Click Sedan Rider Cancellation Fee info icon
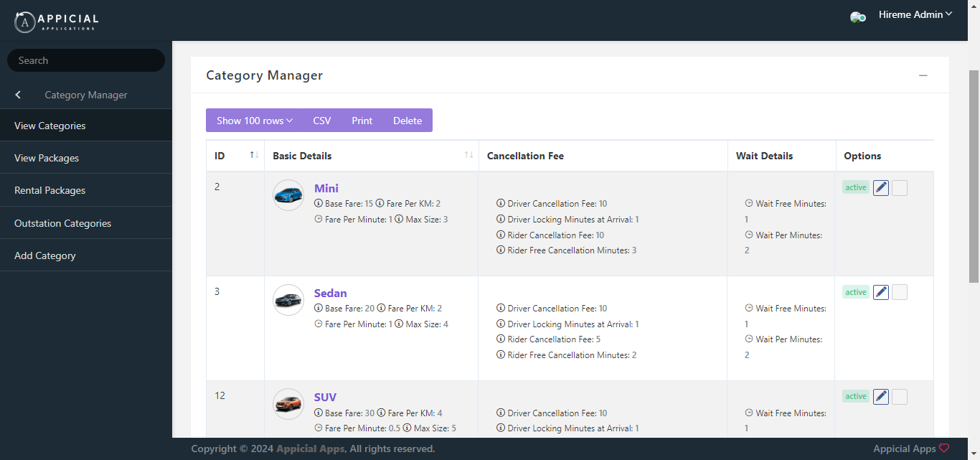 point(501,339)
